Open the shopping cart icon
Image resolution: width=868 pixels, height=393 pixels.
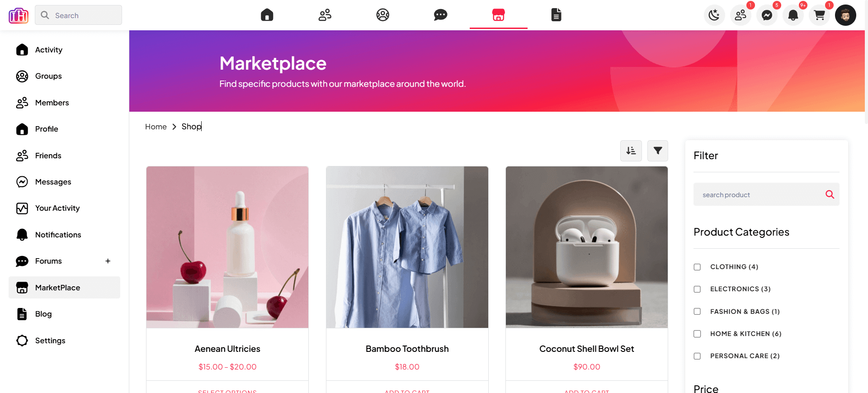[819, 15]
